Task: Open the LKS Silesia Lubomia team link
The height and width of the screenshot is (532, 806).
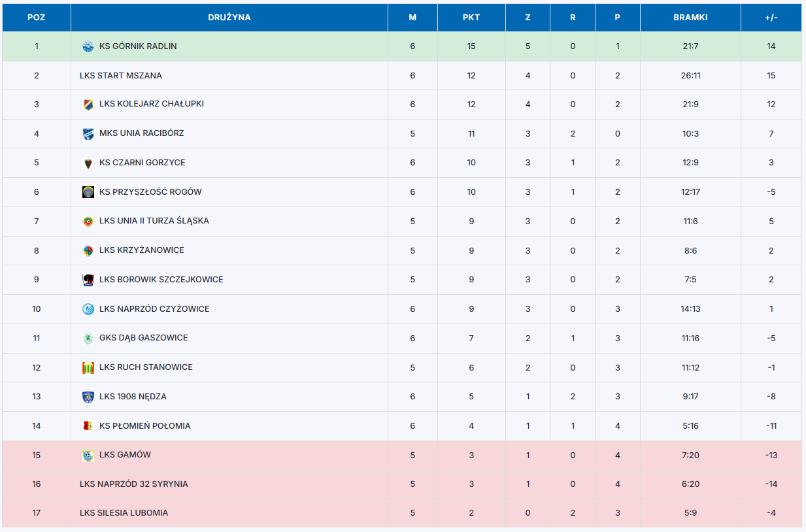Action: [x=124, y=513]
